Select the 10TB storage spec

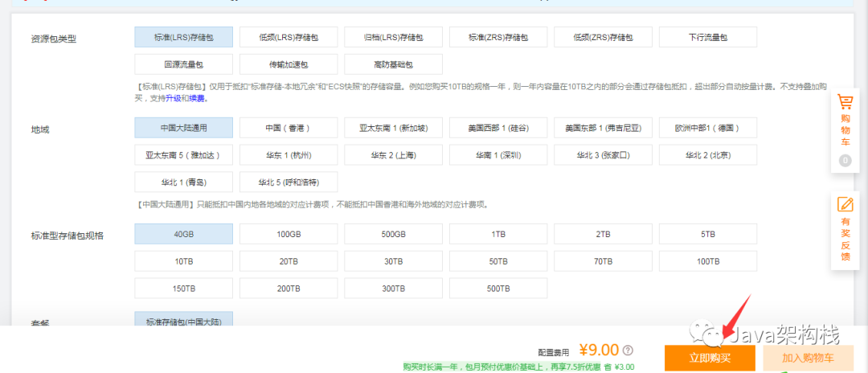click(x=183, y=261)
